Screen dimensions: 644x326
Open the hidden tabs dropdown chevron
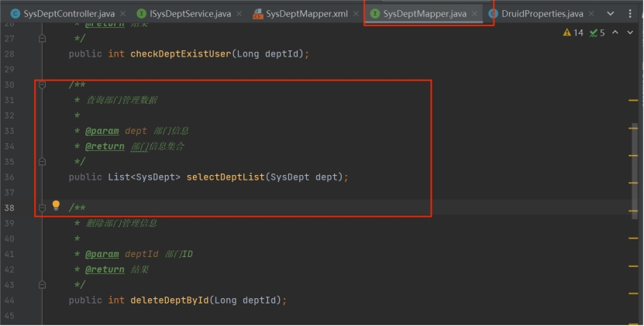610,14
